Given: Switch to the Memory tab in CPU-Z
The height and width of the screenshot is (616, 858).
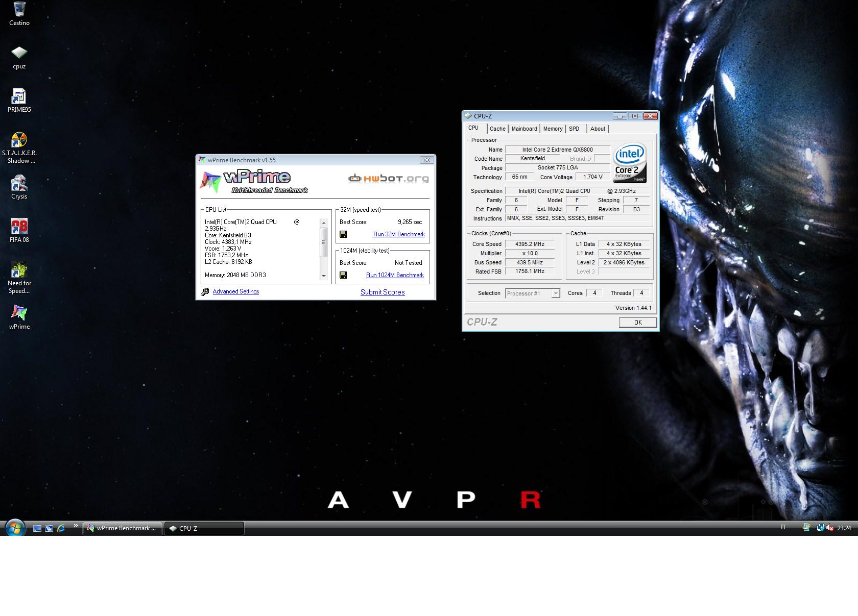Looking at the screenshot, I should (553, 129).
